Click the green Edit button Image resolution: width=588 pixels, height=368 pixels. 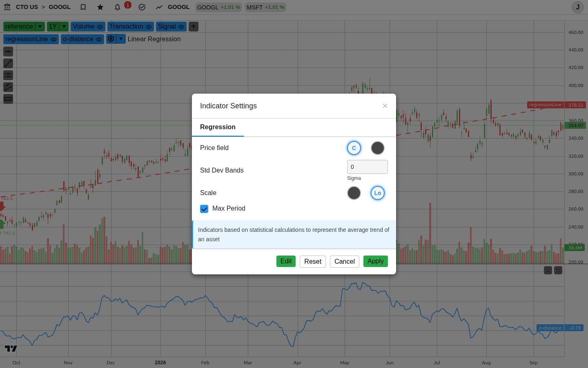click(286, 261)
